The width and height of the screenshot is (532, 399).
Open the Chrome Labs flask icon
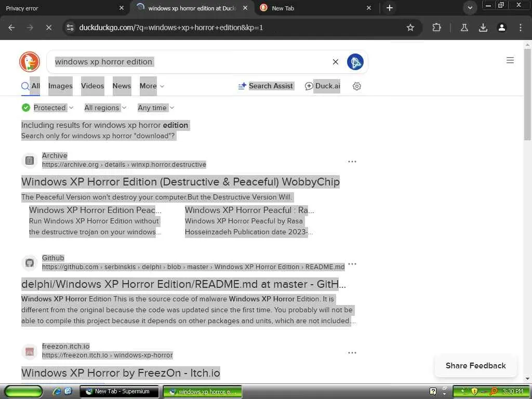(x=464, y=28)
